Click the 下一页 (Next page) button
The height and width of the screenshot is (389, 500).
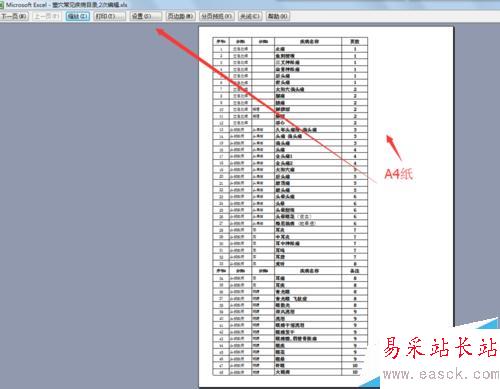point(14,16)
